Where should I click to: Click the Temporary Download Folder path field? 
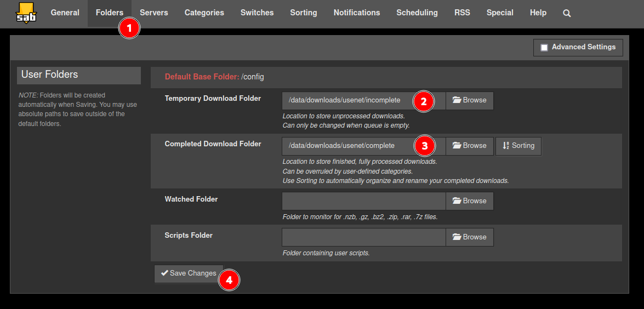click(364, 101)
